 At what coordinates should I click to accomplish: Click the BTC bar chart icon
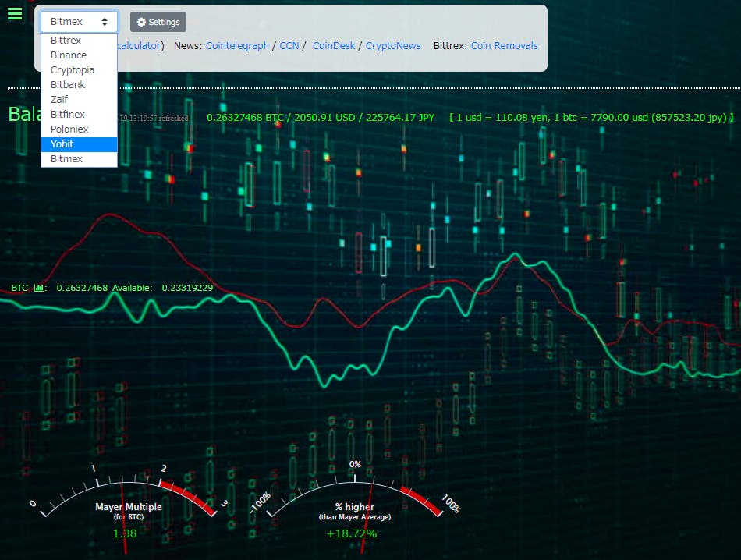[38, 288]
